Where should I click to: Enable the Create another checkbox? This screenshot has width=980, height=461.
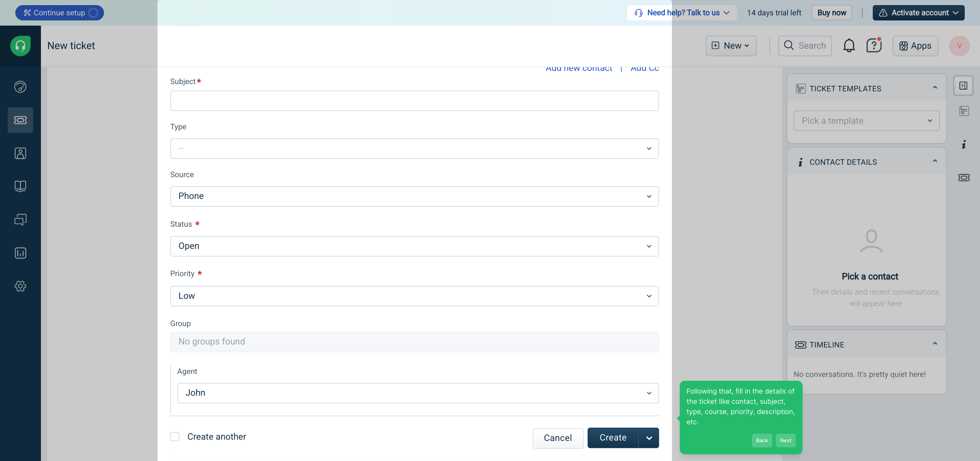175,437
